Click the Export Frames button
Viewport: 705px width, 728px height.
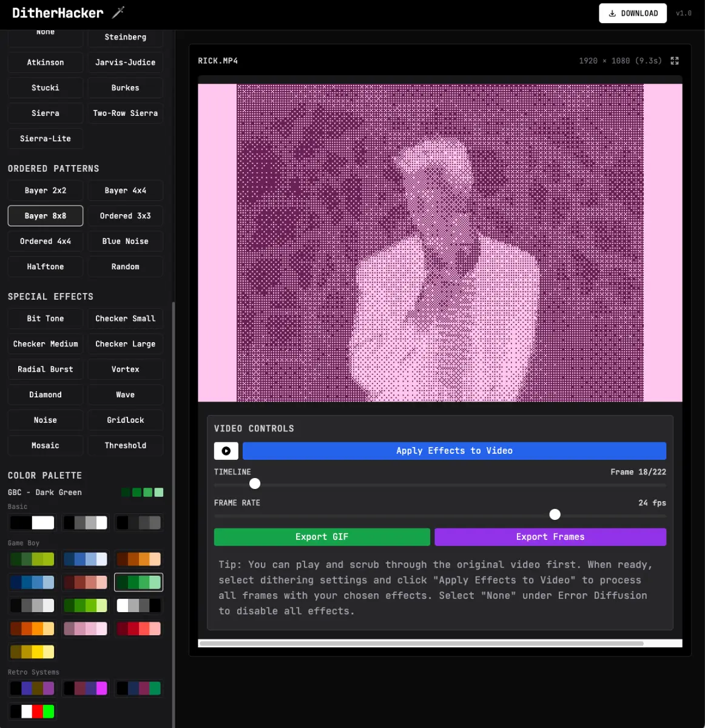point(550,537)
